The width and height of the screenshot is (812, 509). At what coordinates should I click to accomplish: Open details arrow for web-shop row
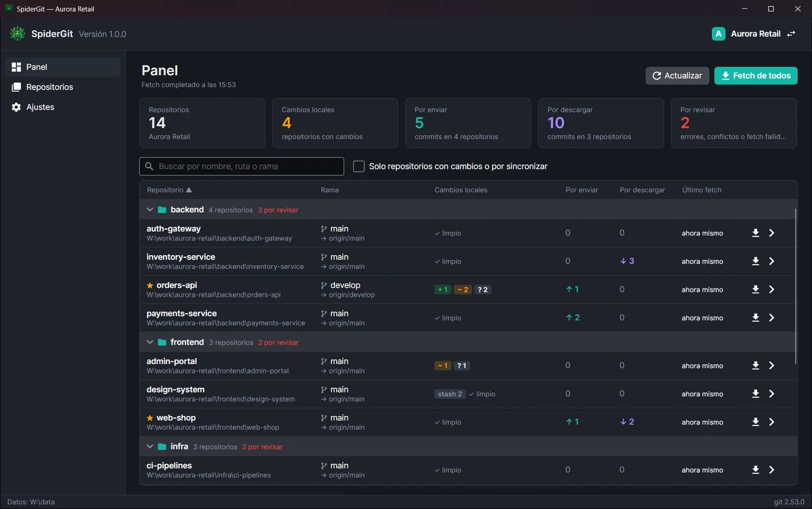(x=771, y=422)
